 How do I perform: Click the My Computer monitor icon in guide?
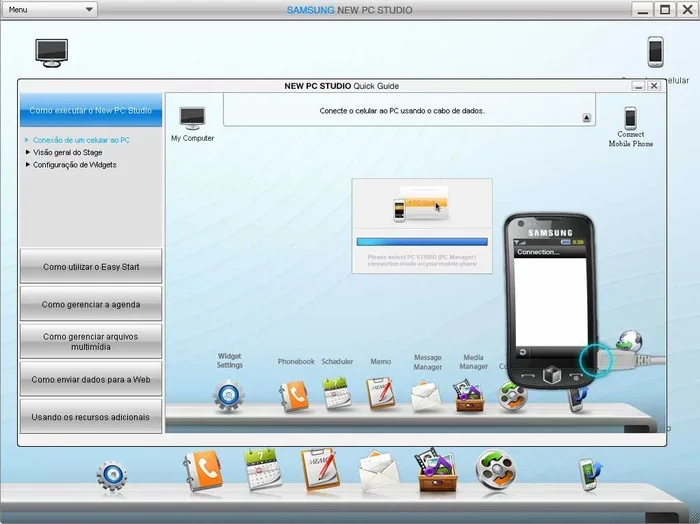click(192, 118)
